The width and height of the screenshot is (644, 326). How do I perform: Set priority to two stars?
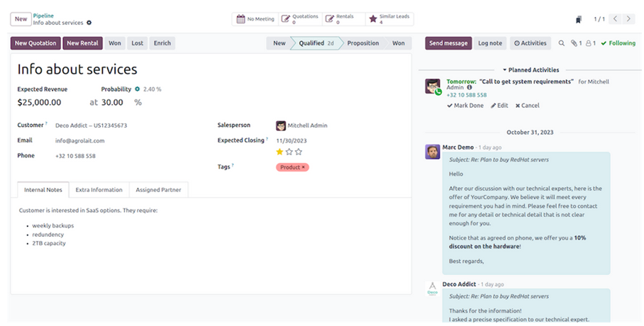point(289,152)
